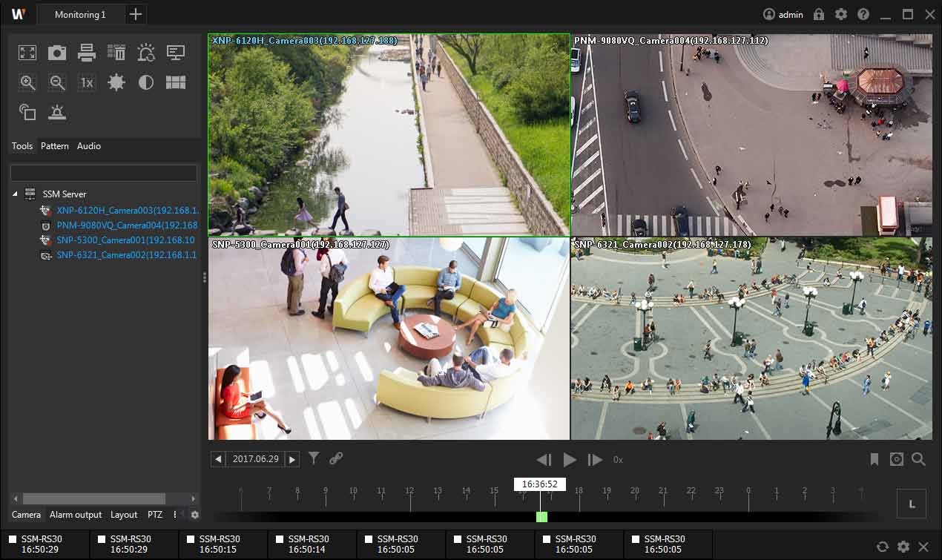Image resolution: width=942 pixels, height=560 pixels.
Task: Click the green timeline position marker
Action: click(541, 516)
